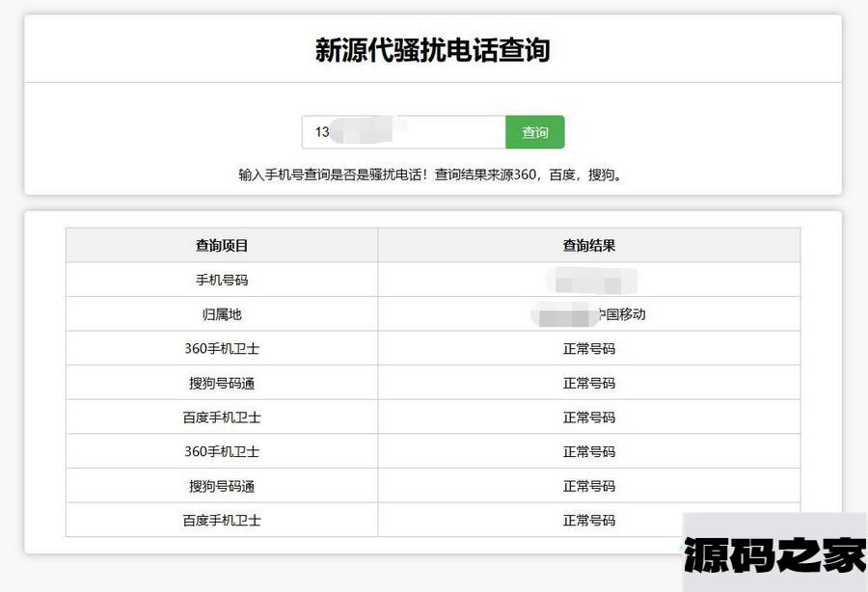868x592 pixels.
Task: Select the 归属地 table cell
Action: (x=222, y=314)
